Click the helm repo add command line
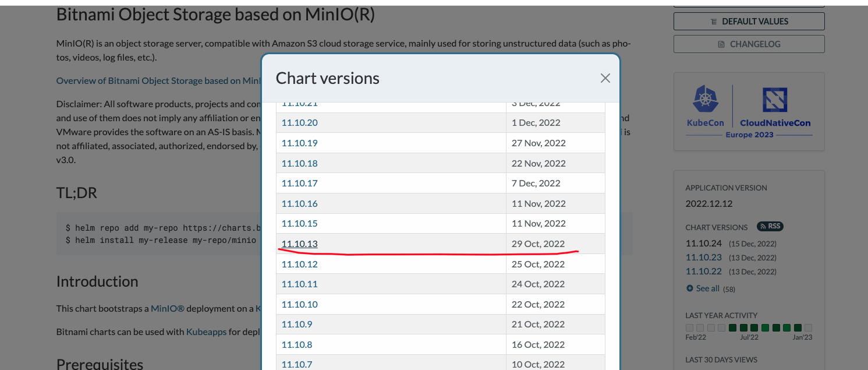This screenshot has height=370, width=868. 163,228
